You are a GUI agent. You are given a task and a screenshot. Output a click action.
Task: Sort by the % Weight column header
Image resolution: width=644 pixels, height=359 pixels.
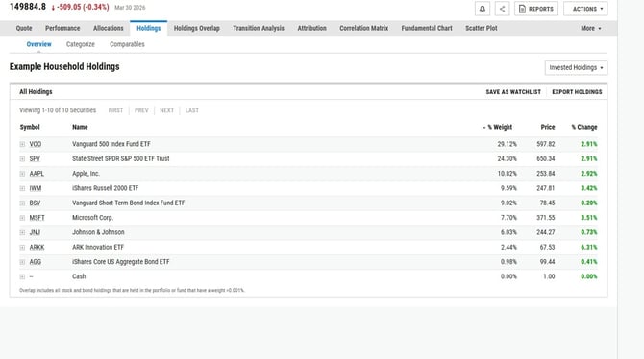click(498, 127)
